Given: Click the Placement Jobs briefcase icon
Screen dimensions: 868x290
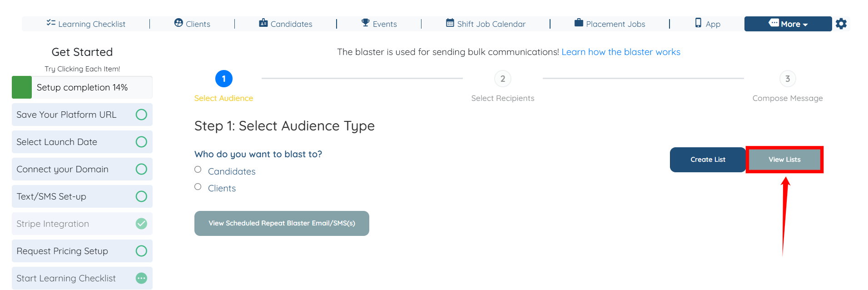Looking at the screenshot, I should coord(579,23).
